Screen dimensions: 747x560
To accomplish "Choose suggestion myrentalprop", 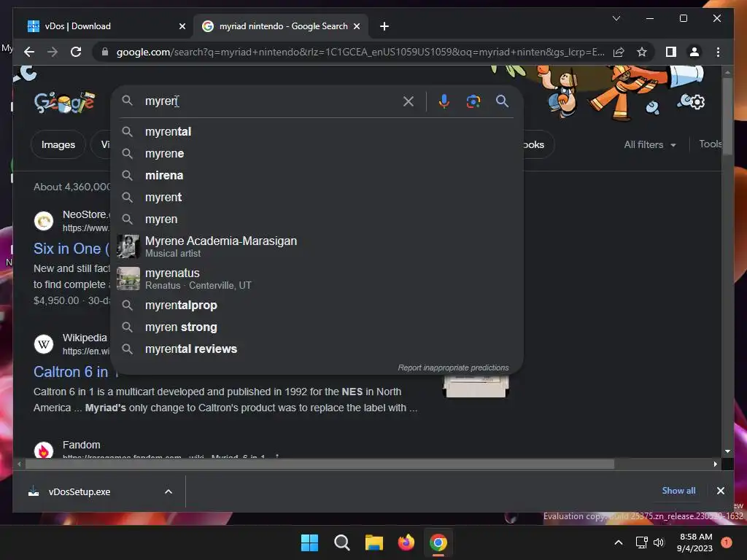I will click(317, 306).
